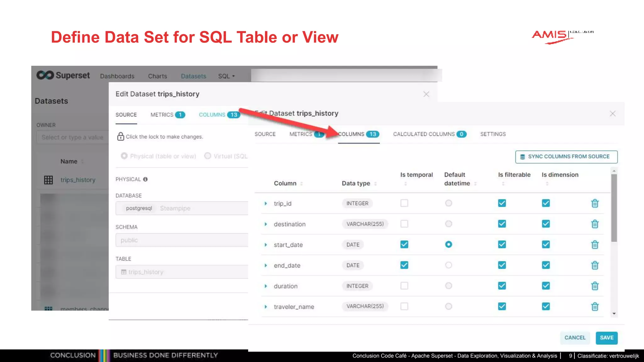
Task: Open the Owner select dropdown
Action: coord(73,137)
